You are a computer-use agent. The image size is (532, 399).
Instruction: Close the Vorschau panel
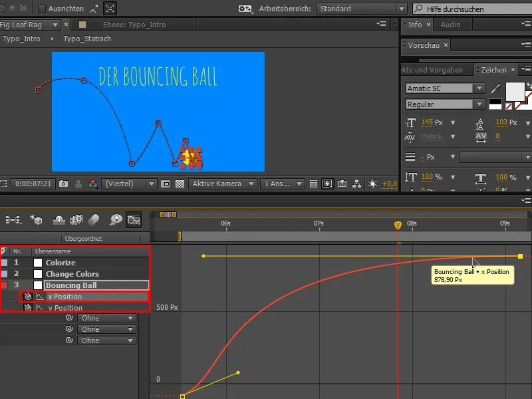pyautogui.click(x=446, y=45)
